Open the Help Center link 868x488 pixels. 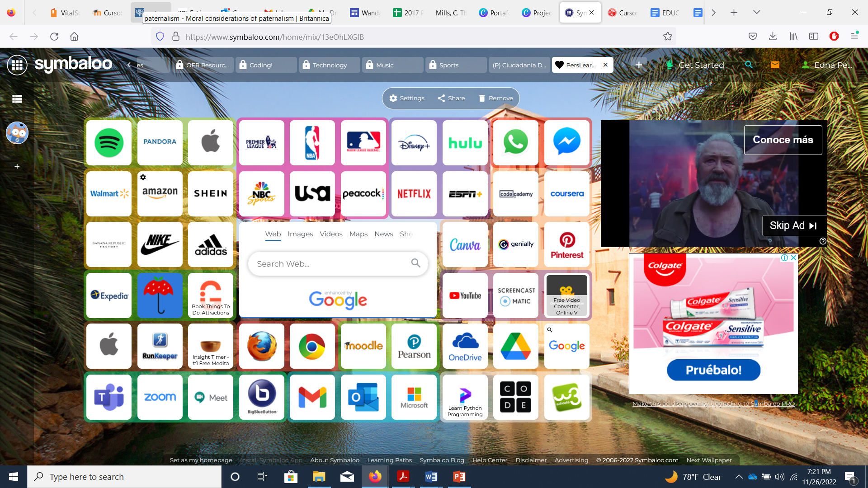[490, 460]
